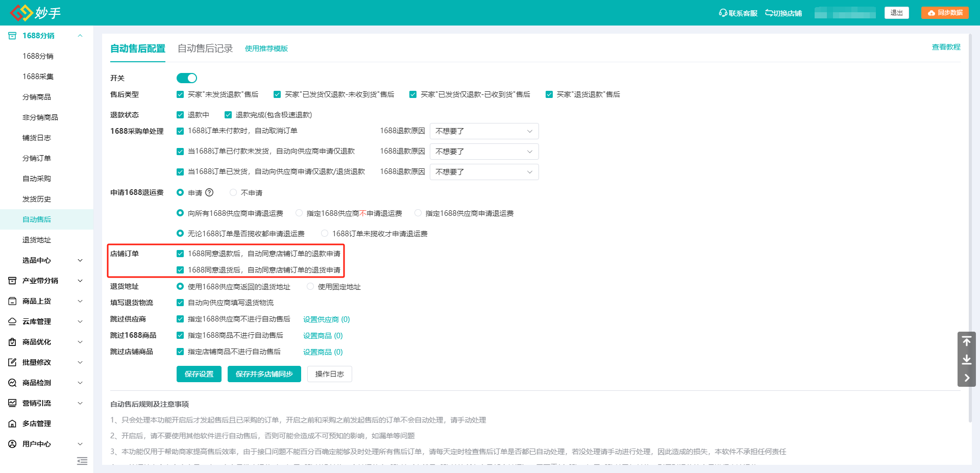Uncheck 退款中 checkbox

[x=180, y=115]
